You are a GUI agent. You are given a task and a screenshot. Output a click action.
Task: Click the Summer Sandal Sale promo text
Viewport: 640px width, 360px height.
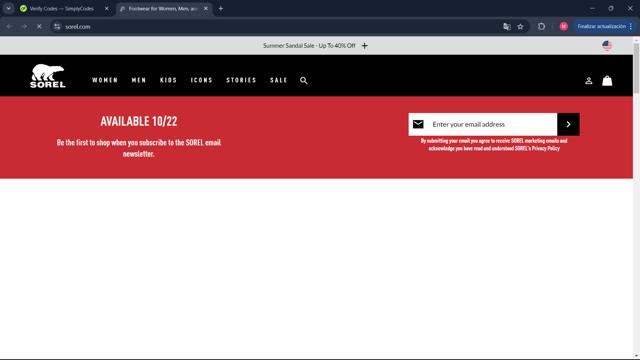[x=309, y=46]
